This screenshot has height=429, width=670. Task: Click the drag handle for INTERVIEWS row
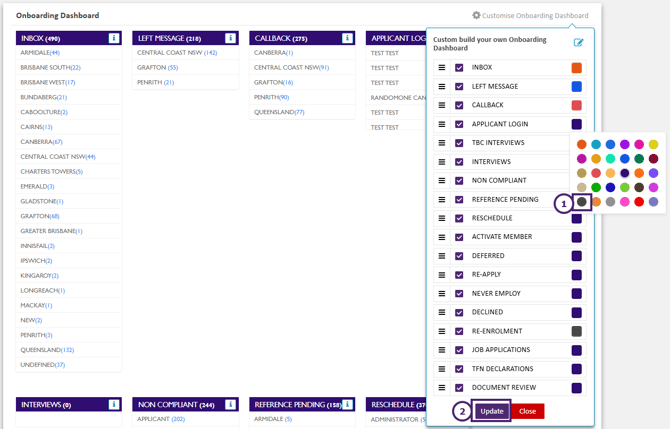point(442,162)
